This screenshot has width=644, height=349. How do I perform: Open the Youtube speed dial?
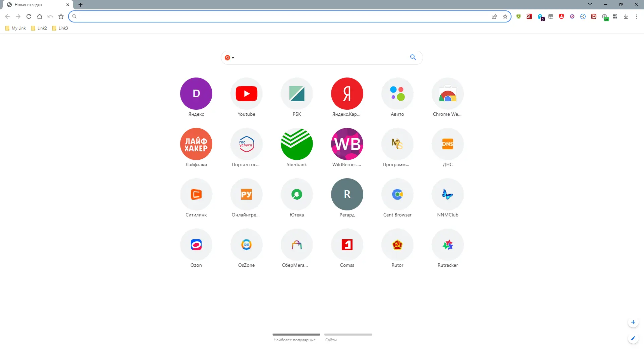[x=247, y=97]
